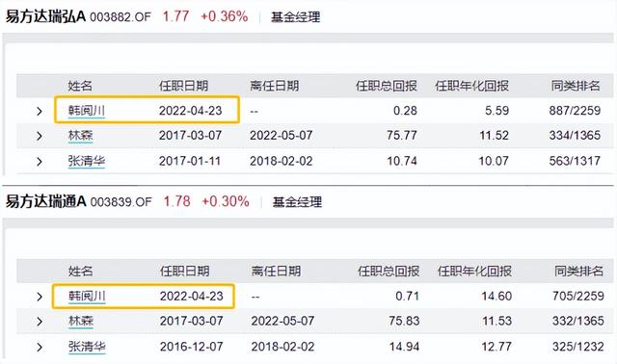Expand 林森 row in 易方达瑞通A table
The image size is (617, 364).
tap(39, 322)
